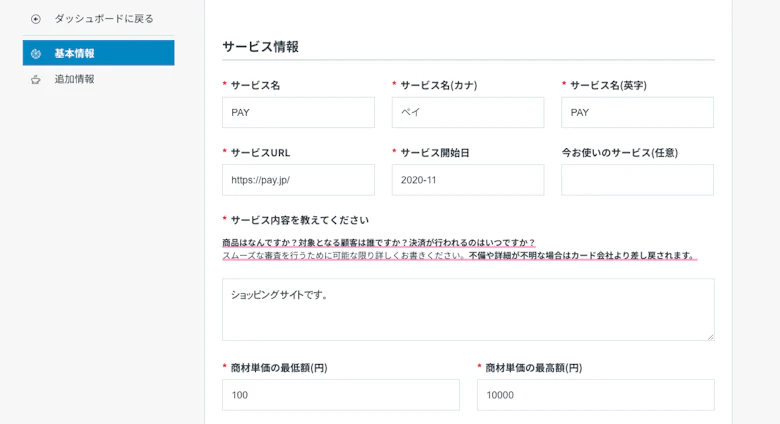Click the サービス内容を教えてください label
Screen dimensions: 780x424
coord(299,220)
